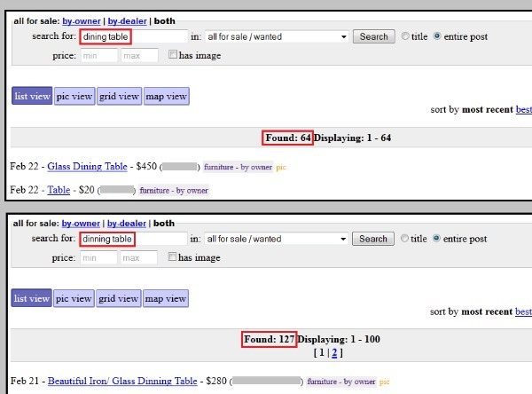Screen dimensions: 532x394
Task: Open category dropdown next to the 'dining table' field
Action: click(276, 36)
